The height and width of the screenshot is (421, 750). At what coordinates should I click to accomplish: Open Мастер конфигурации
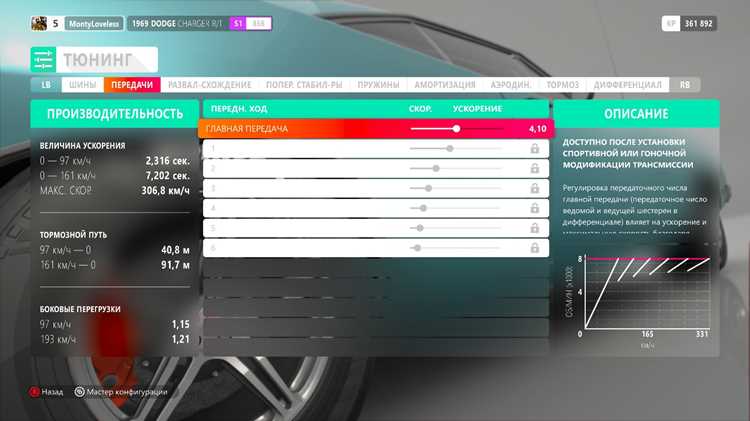tap(127, 392)
